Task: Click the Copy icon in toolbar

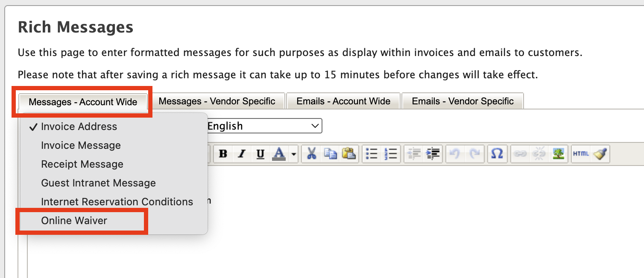Action: 330,154
